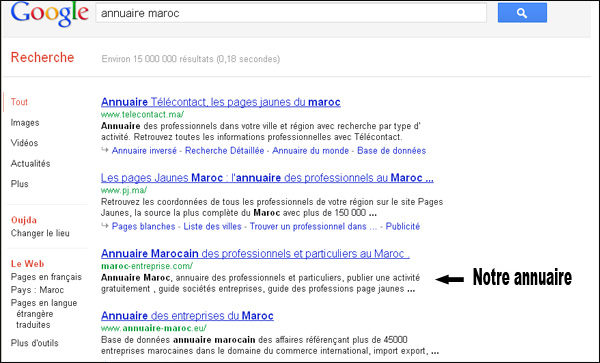Open the Pages blanches sitelink

point(143,226)
